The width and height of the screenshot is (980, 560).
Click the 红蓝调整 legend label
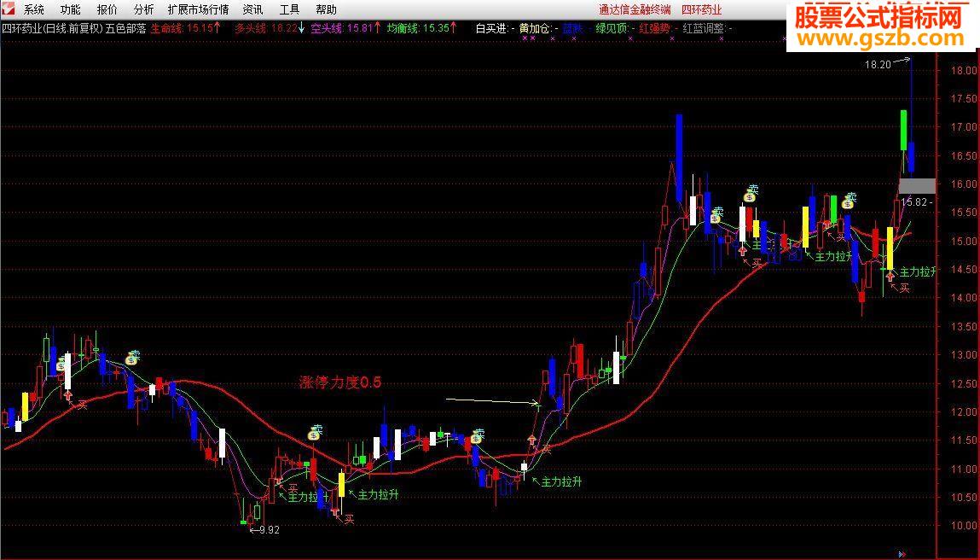coord(704,28)
